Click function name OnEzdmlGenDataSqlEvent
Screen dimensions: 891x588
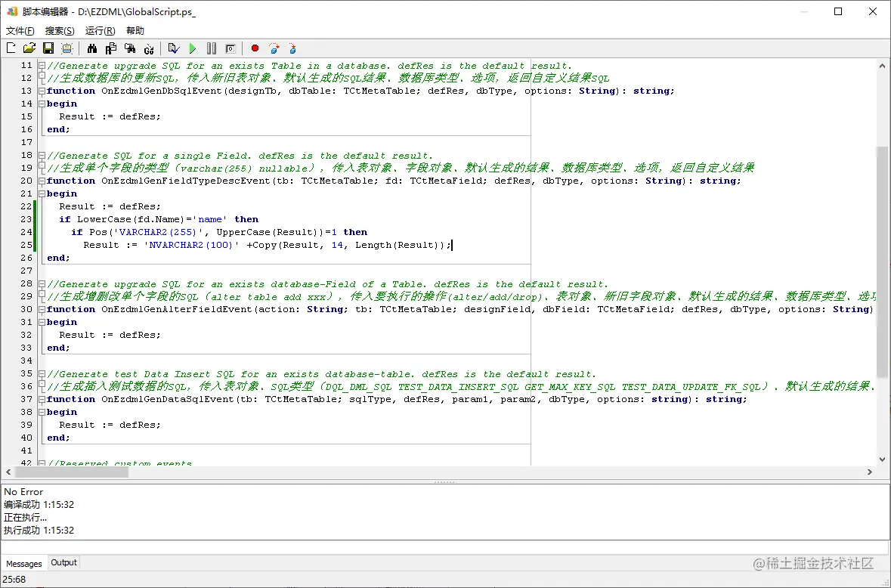[x=168, y=399]
